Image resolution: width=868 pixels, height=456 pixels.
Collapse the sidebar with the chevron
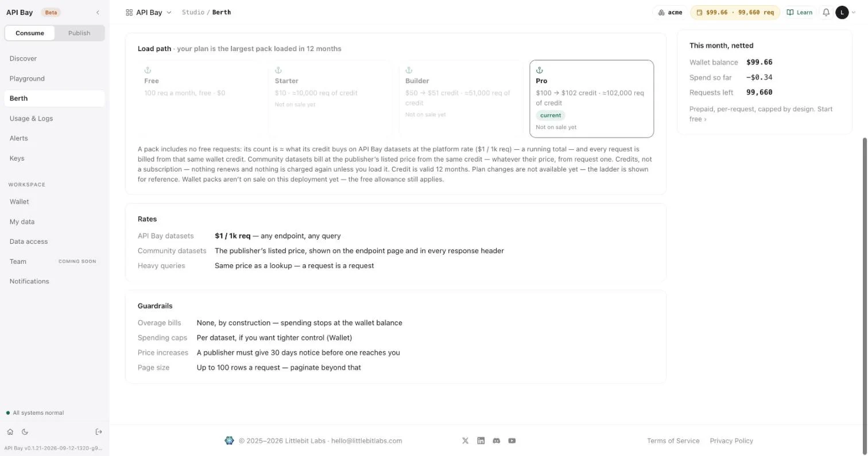[98, 12]
